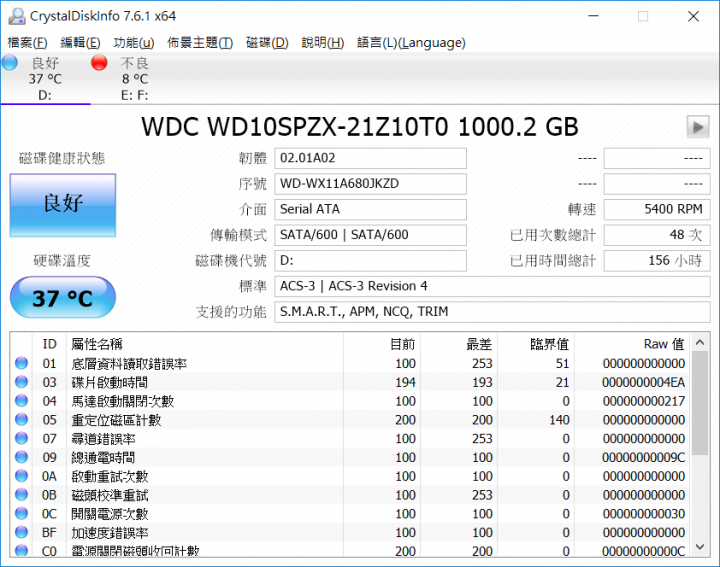
Task: Click the status icon of attribute 0A
Action: pos(21,476)
